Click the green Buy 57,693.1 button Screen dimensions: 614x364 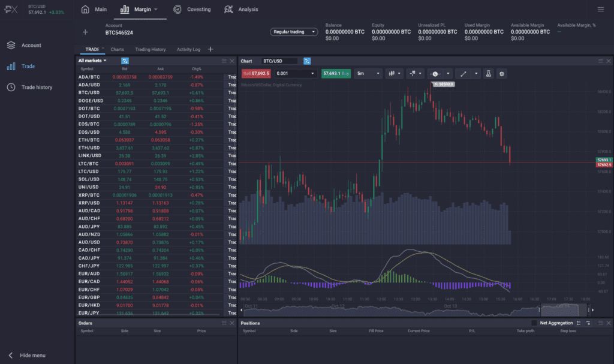click(x=336, y=73)
